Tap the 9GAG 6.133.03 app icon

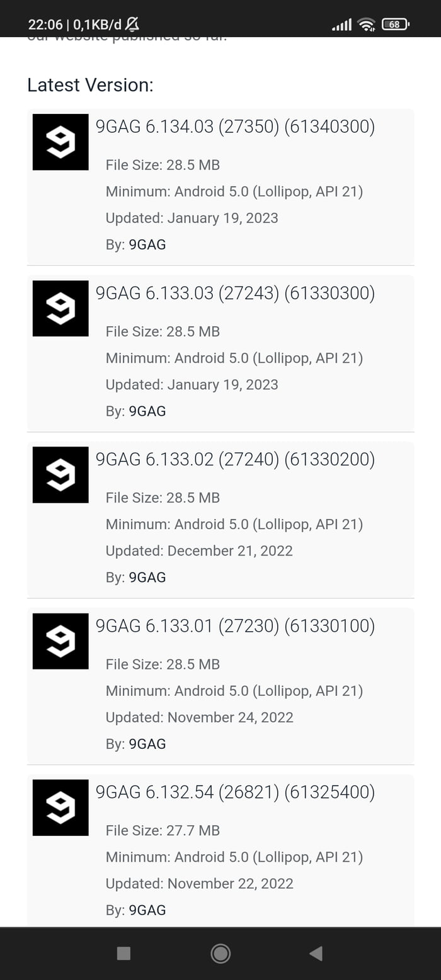pyautogui.click(x=60, y=309)
